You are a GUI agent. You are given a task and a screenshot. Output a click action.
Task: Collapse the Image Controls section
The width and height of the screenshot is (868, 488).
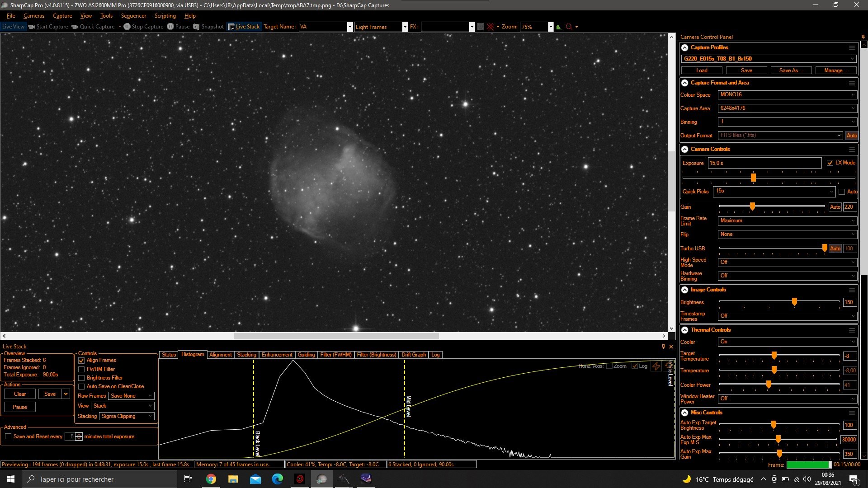click(x=685, y=290)
